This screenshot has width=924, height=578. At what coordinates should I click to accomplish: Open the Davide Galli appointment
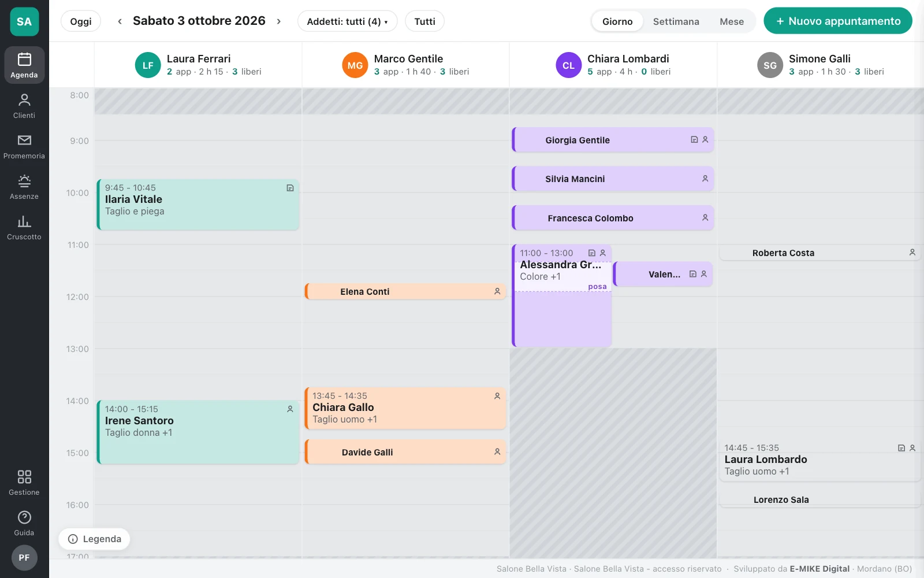click(x=405, y=452)
